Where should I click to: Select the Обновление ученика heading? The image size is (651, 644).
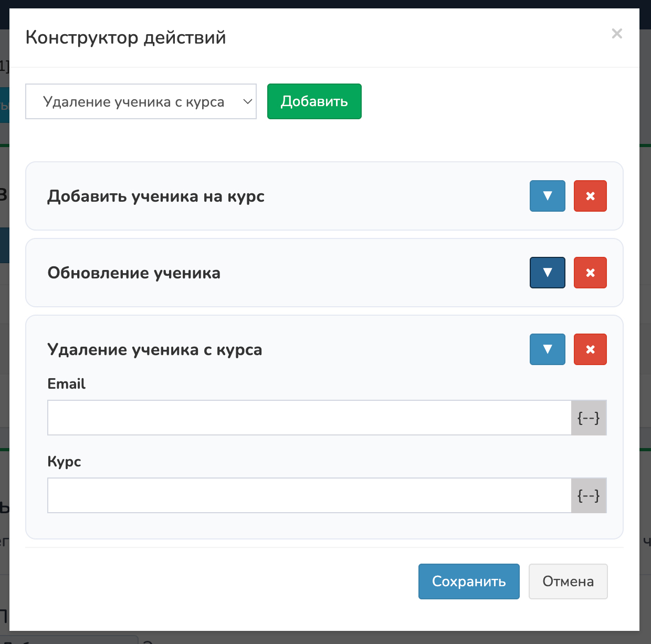tap(134, 273)
